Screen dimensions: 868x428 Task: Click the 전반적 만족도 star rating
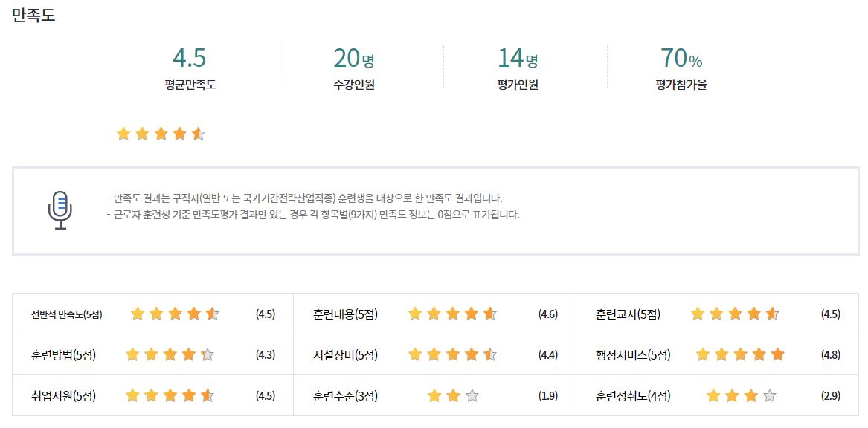175,314
